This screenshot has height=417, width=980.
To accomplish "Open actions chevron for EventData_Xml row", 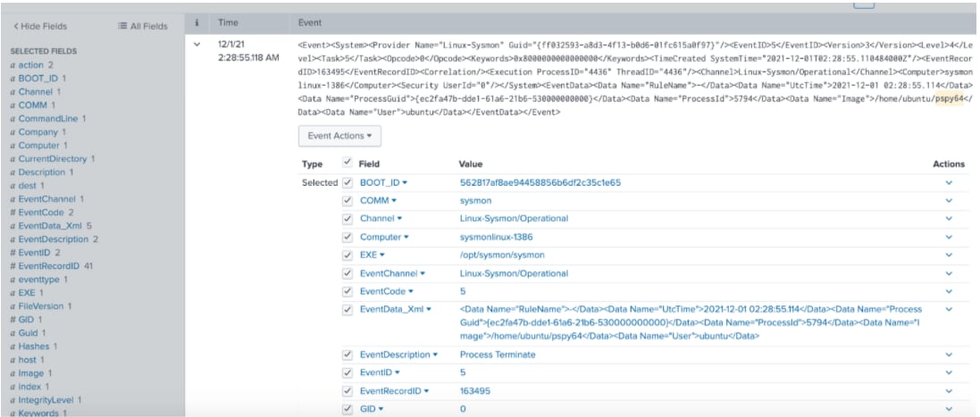I will (x=949, y=309).
